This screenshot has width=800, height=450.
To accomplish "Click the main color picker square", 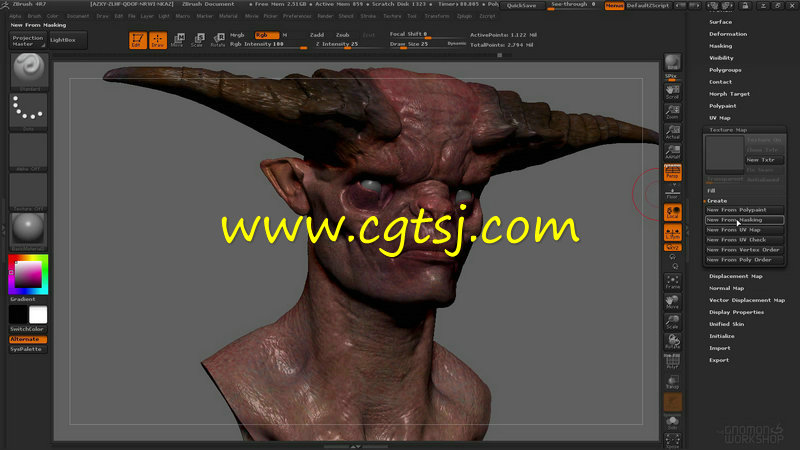I will point(28,274).
